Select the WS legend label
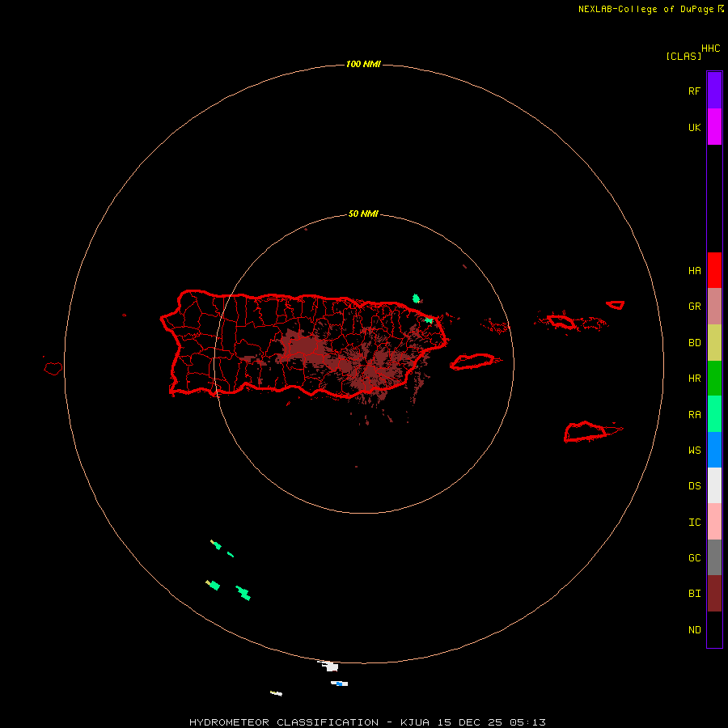 coord(694,450)
